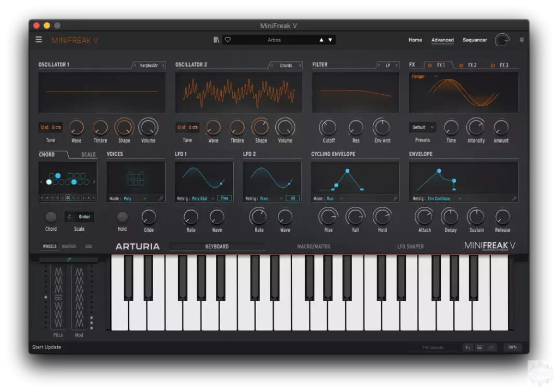Image resolution: width=558 pixels, height=392 pixels.
Task: Click the Voices Glide knob
Action: coord(148,217)
